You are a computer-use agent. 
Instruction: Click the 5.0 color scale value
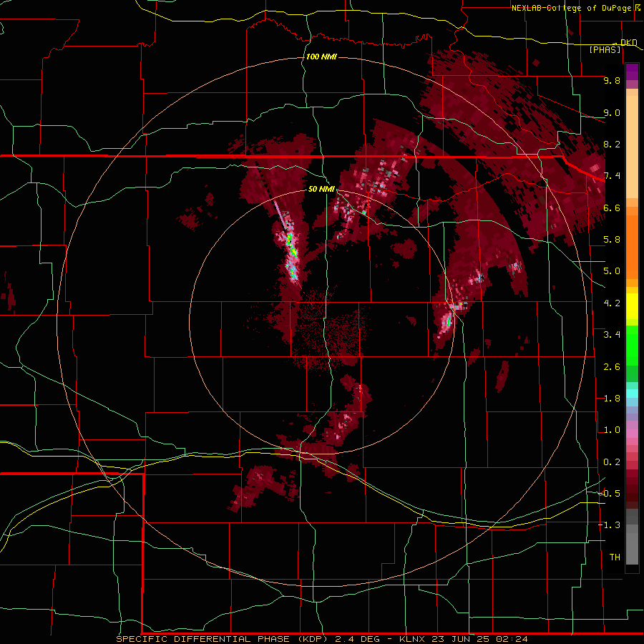coord(612,271)
